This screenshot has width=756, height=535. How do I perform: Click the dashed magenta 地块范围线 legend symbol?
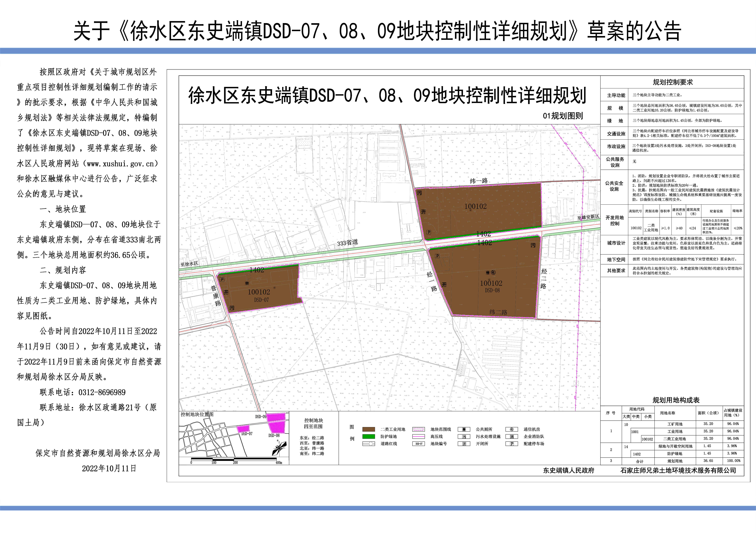click(x=419, y=429)
